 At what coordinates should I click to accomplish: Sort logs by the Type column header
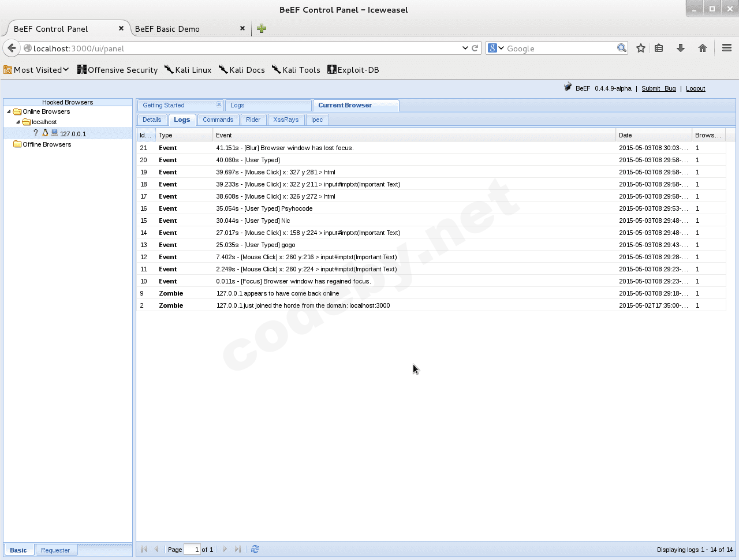[184, 135]
